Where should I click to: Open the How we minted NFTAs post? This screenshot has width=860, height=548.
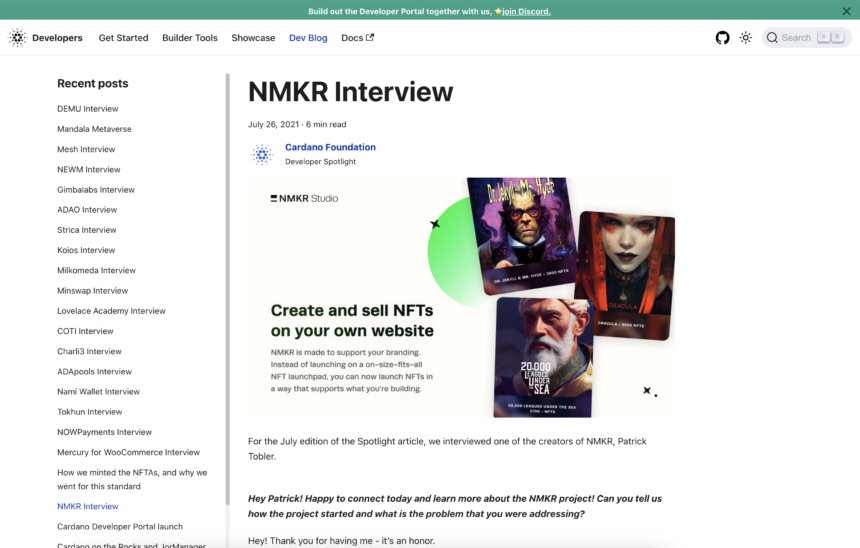(132, 479)
